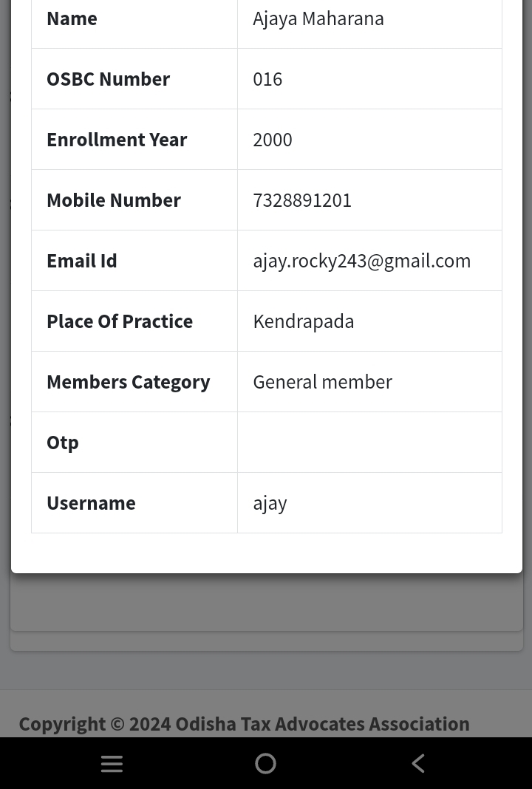The width and height of the screenshot is (532, 789).
Task: Click the Enrollment Year label
Action: [x=117, y=140]
